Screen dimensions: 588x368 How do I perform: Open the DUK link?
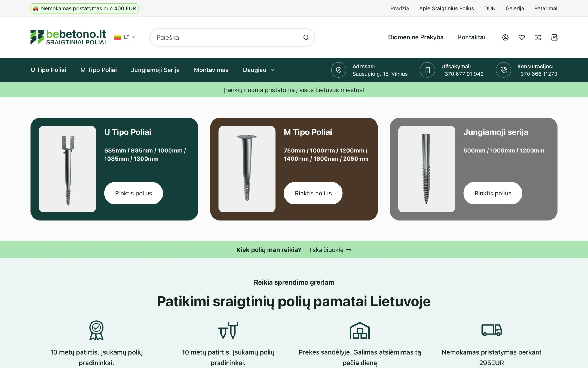tap(490, 8)
